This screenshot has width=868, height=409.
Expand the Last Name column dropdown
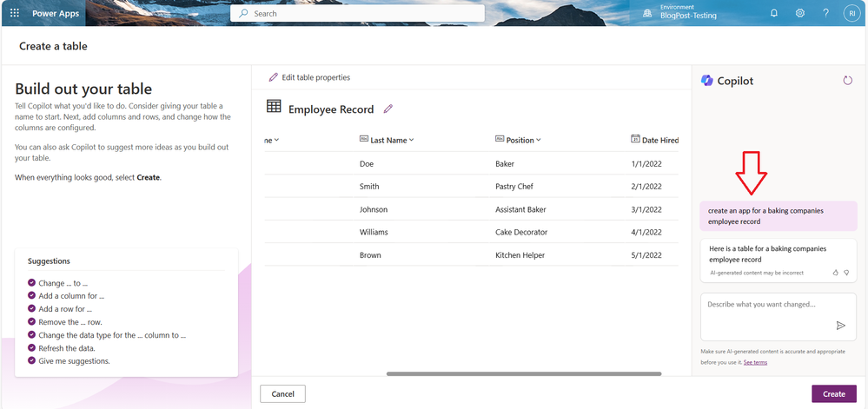(x=411, y=140)
